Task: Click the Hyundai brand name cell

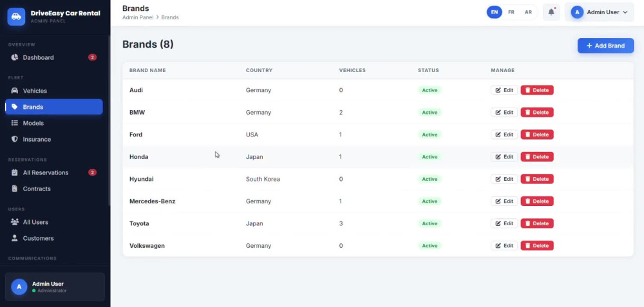Action: [141, 179]
